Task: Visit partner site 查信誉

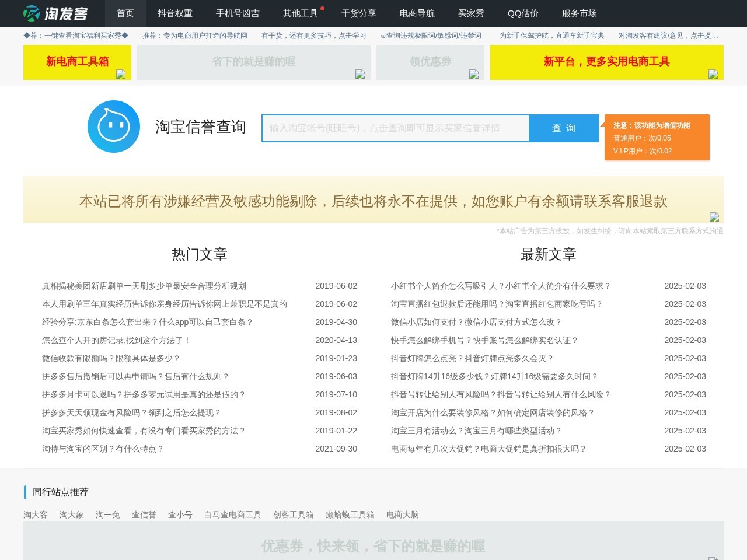Action: pos(144,514)
